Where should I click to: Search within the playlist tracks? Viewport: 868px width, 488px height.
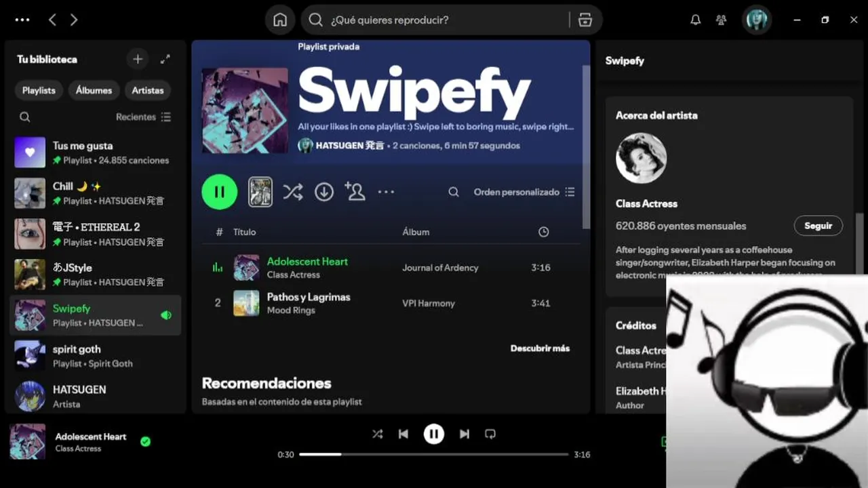pos(454,192)
